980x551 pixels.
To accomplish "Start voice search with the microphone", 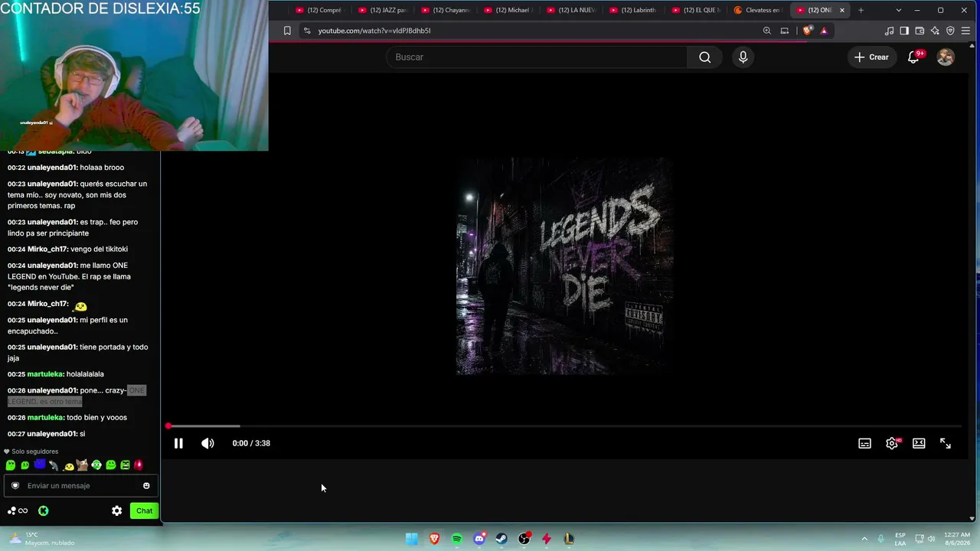I will coord(743,57).
